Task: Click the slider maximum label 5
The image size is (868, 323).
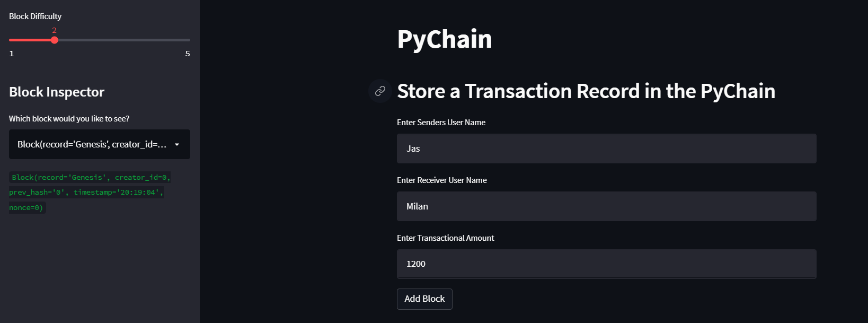Action: pyautogui.click(x=187, y=53)
